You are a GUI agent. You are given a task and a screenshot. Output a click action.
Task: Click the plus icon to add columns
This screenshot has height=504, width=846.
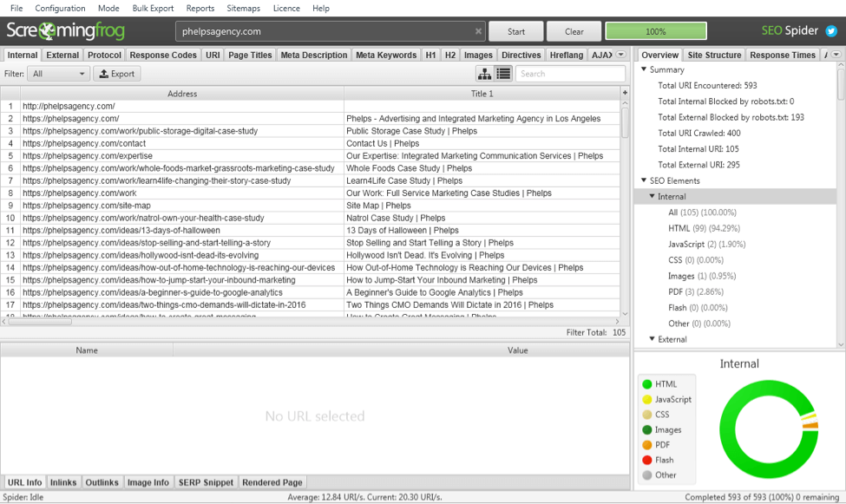625,93
